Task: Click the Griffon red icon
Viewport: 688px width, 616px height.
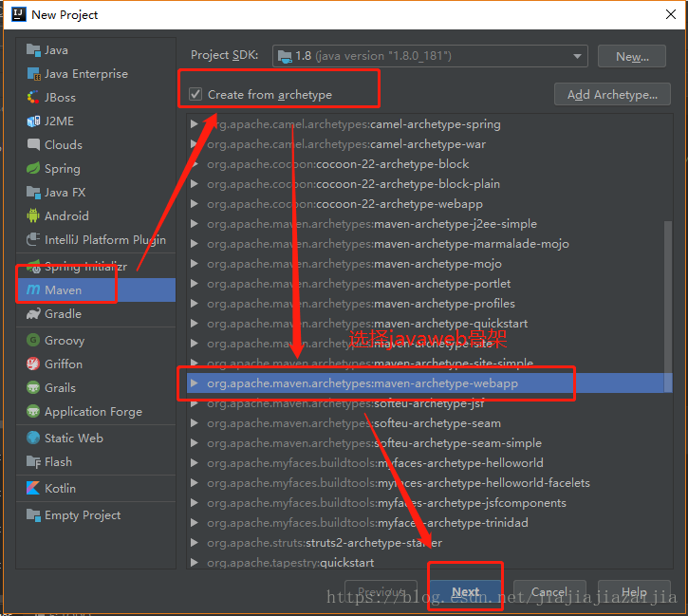Action: [x=33, y=364]
